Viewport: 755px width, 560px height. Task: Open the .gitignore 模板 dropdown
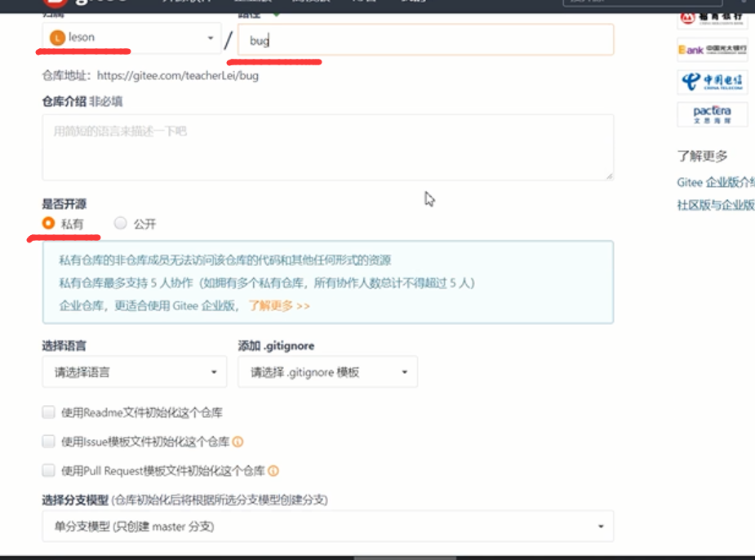pyautogui.click(x=327, y=371)
